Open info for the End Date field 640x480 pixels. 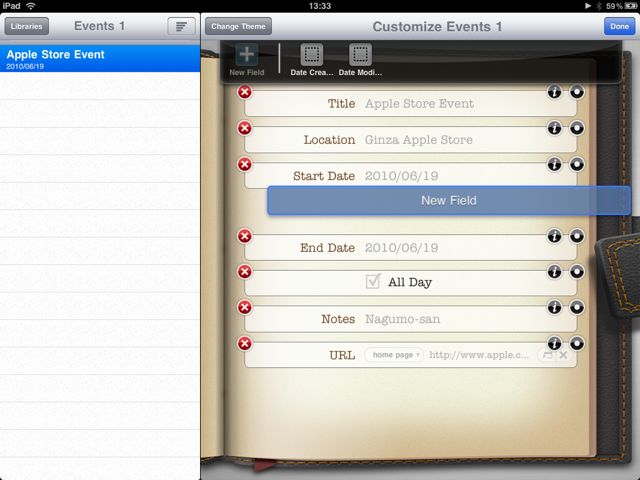pyautogui.click(x=554, y=236)
